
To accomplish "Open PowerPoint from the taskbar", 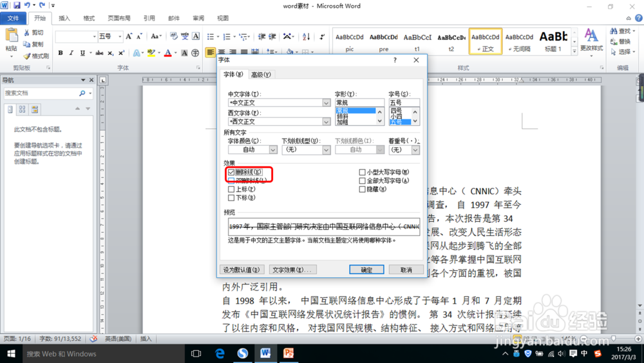I will (289, 353).
